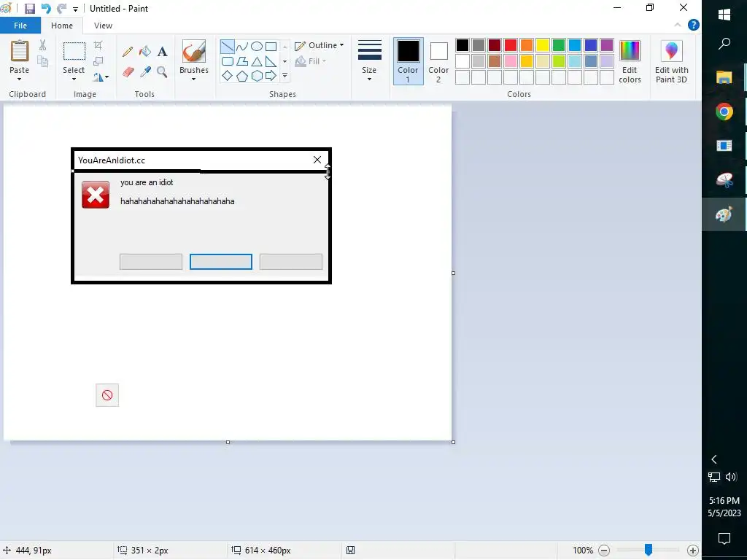Open taskbar search magnifier
The height and width of the screenshot is (560, 747).
724,44
